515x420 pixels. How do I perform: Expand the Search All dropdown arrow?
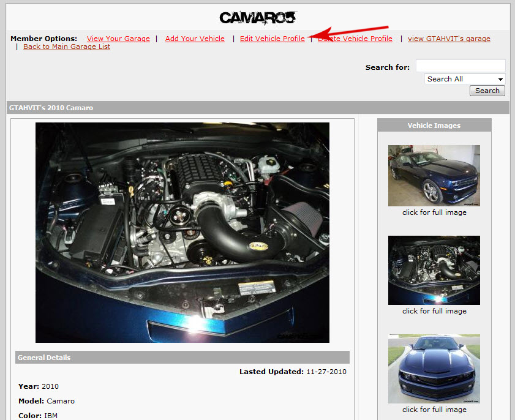click(500, 78)
